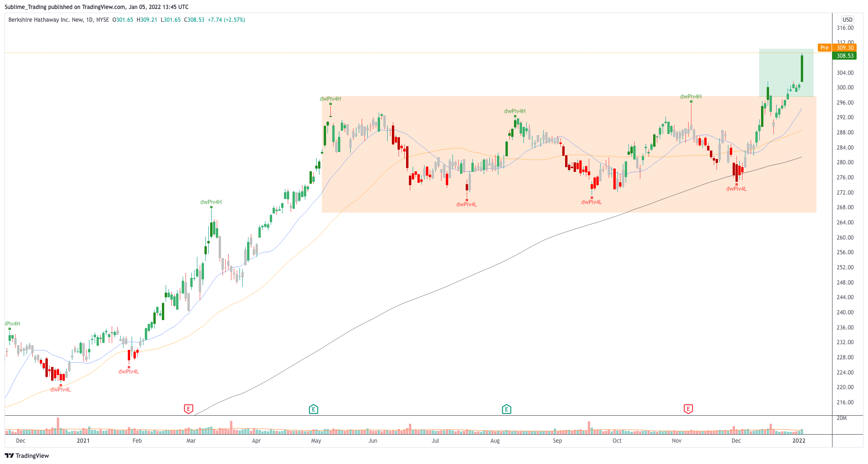Click the change value +7.74 (+2.57%)
The width and height of the screenshot is (868, 464).
point(226,20)
